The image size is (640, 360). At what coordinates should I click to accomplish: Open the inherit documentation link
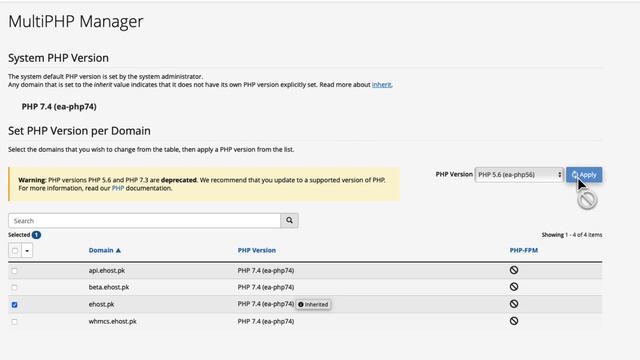tap(381, 84)
